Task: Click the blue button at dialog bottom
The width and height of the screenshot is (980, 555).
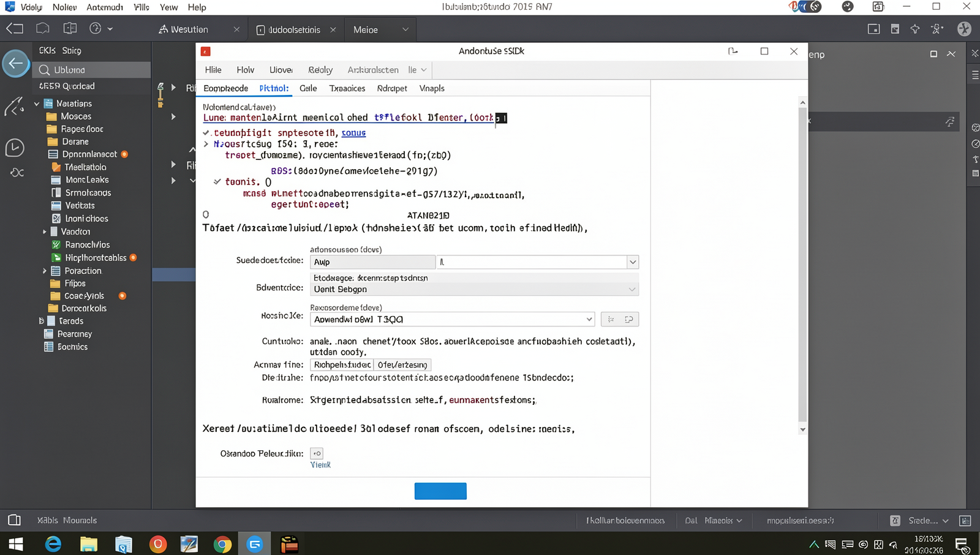Action: coord(440,491)
